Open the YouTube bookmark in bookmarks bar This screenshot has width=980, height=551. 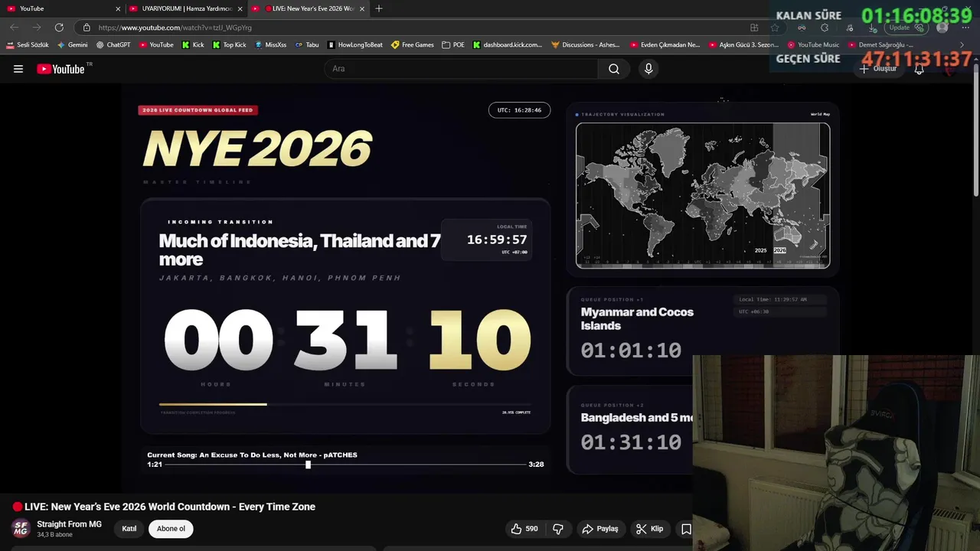(156, 45)
